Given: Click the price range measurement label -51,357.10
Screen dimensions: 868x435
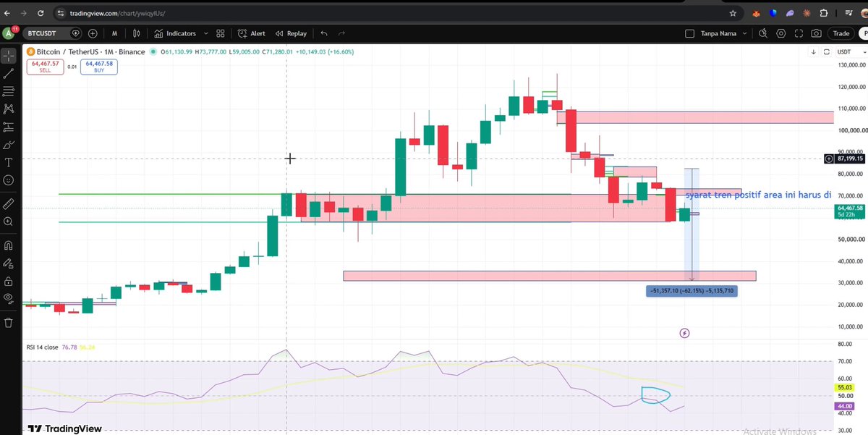Looking at the screenshot, I should 692,291.
